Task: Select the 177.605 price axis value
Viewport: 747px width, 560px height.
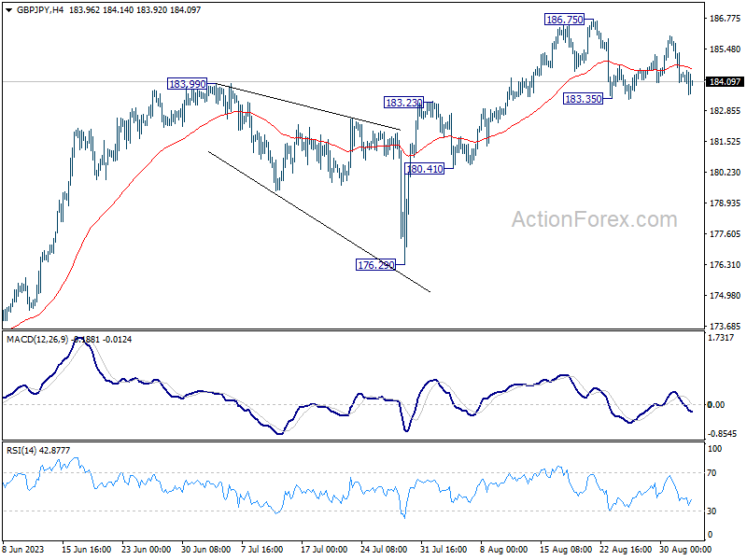Action: pyautogui.click(x=725, y=234)
